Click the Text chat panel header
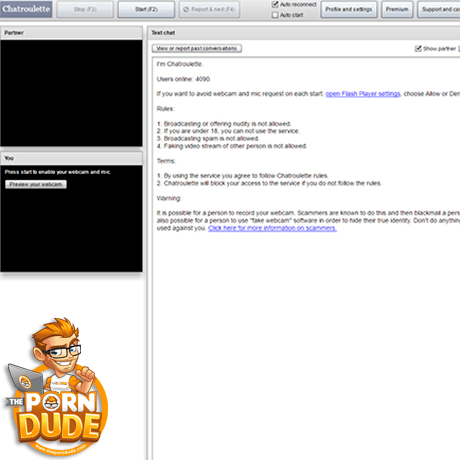 304,33
